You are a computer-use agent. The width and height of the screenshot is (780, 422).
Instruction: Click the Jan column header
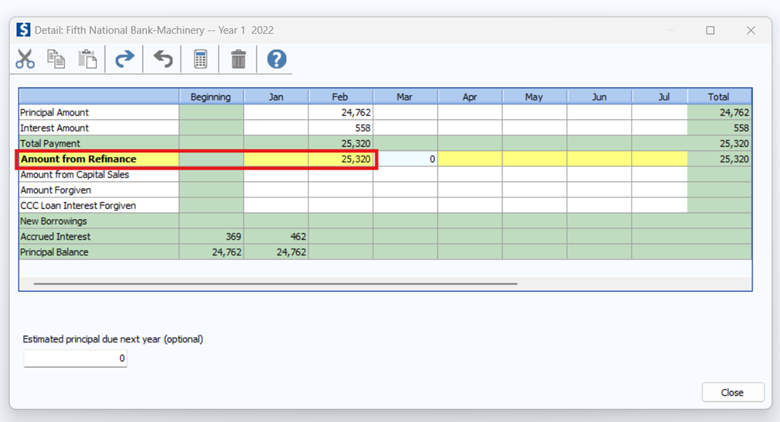[x=276, y=97]
